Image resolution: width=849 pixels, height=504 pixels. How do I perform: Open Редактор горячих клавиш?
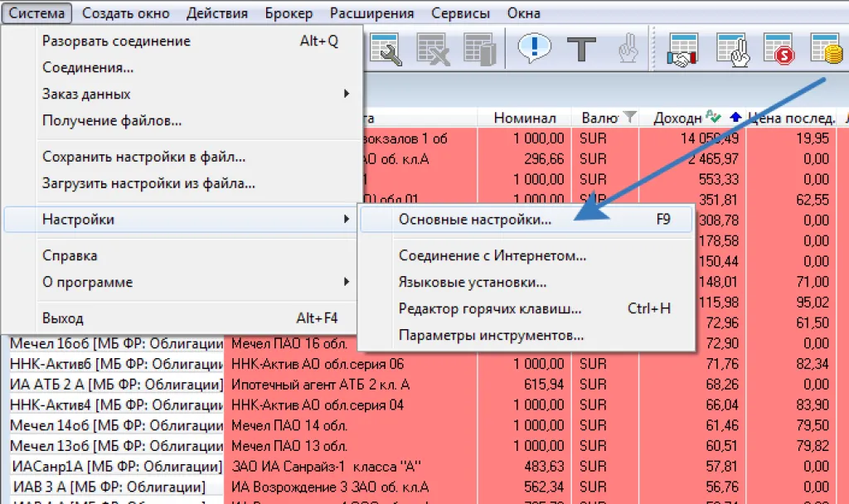tap(490, 308)
